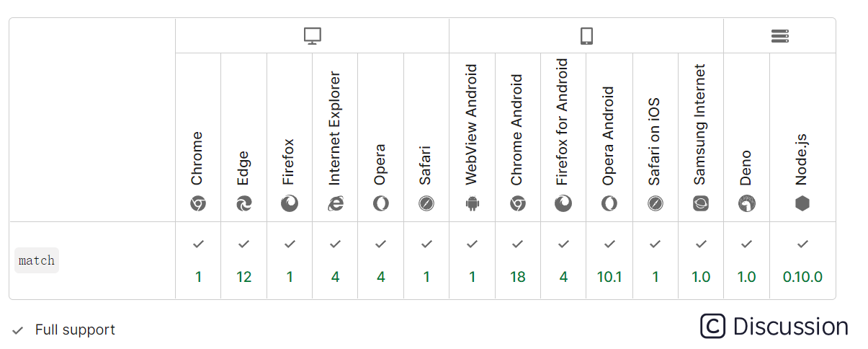Expand Chrome Android version 18 cell
This screenshot has height=349, width=868.
[x=518, y=260]
